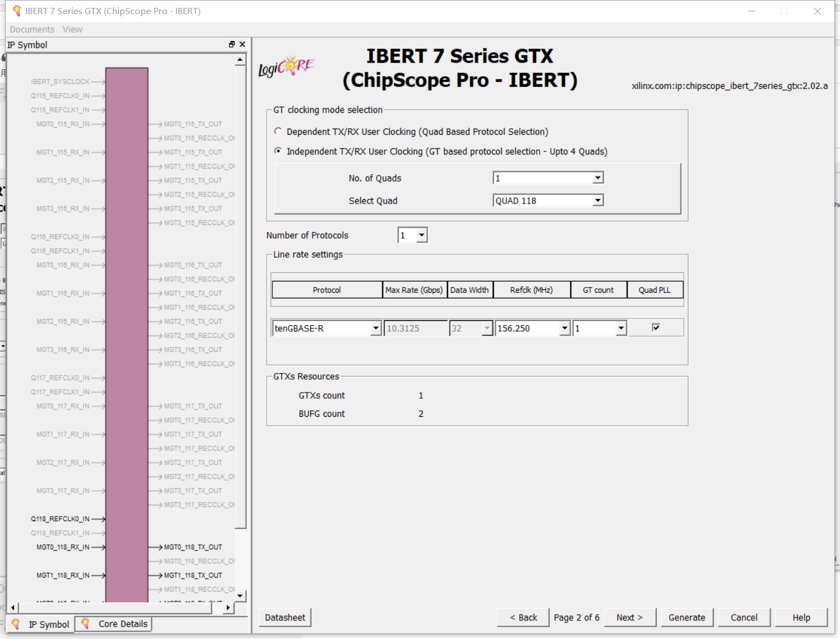Image resolution: width=840 pixels, height=639 pixels.
Task: Click the Generate button
Action: click(687, 618)
